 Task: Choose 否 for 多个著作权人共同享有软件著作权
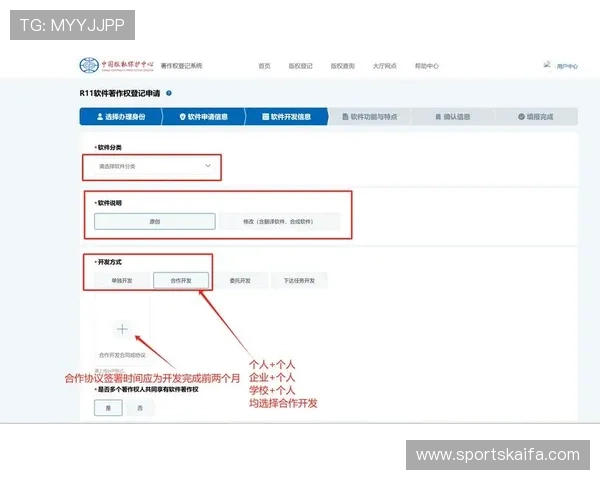point(140,408)
